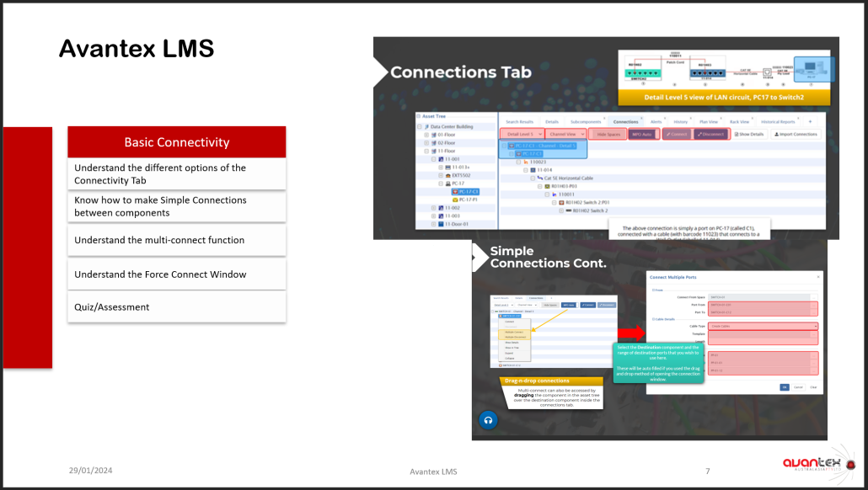Open the Cable Type dropdown in the dialog
The image size is (868, 490).
(763, 326)
